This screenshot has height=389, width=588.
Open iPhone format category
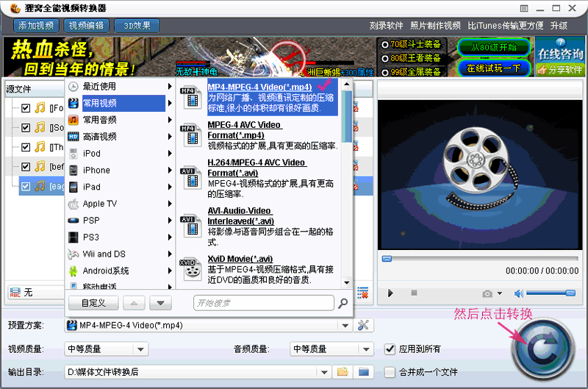tap(120, 171)
